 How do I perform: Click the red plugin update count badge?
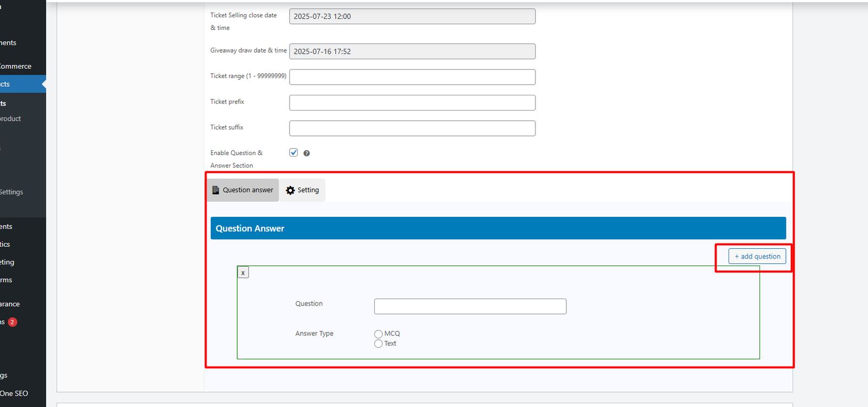(12, 322)
